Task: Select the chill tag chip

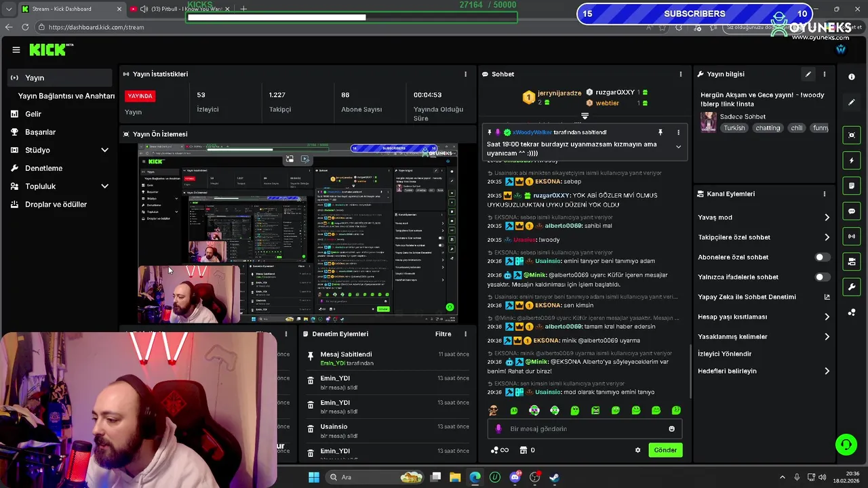Action: click(x=796, y=128)
